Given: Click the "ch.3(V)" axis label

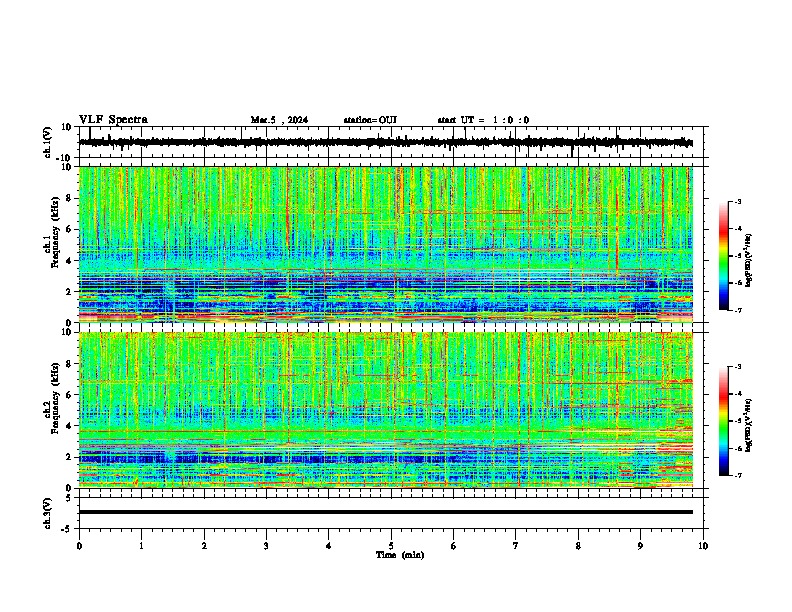Looking at the screenshot, I should [48, 513].
